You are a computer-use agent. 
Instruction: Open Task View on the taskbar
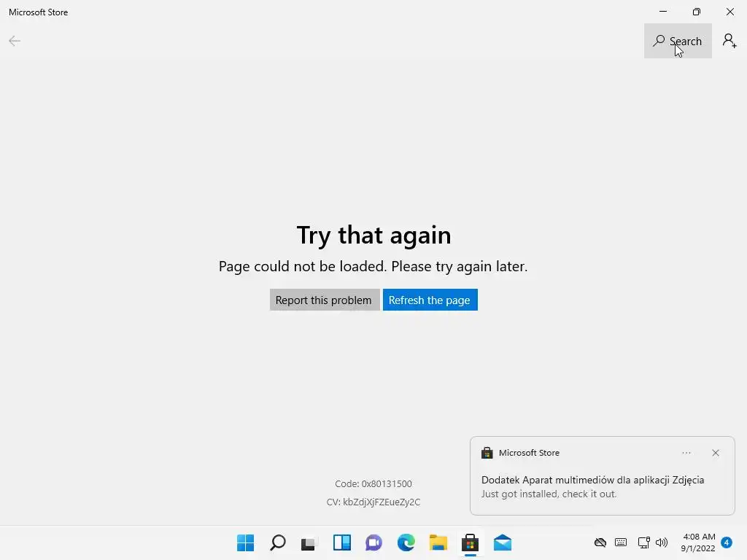point(309,542)
